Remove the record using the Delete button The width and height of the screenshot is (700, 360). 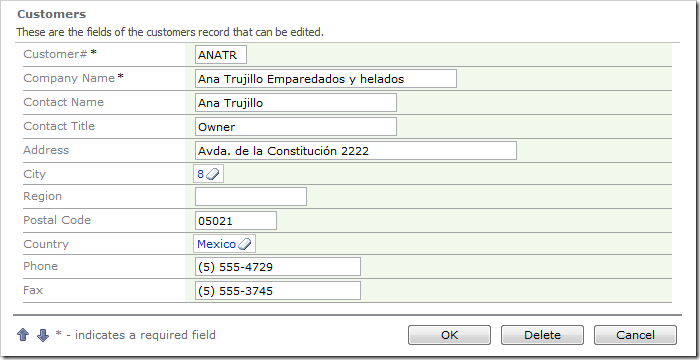[x=542, y=335]
